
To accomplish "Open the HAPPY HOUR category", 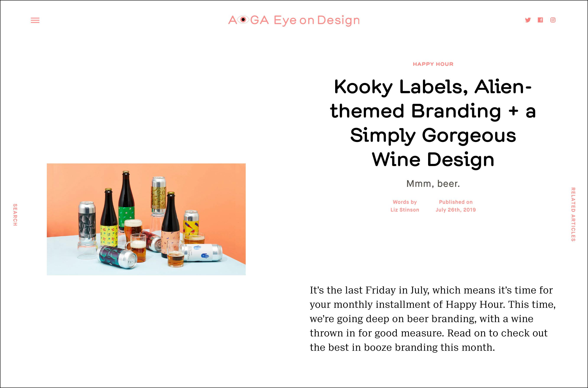I will (433, 64).
